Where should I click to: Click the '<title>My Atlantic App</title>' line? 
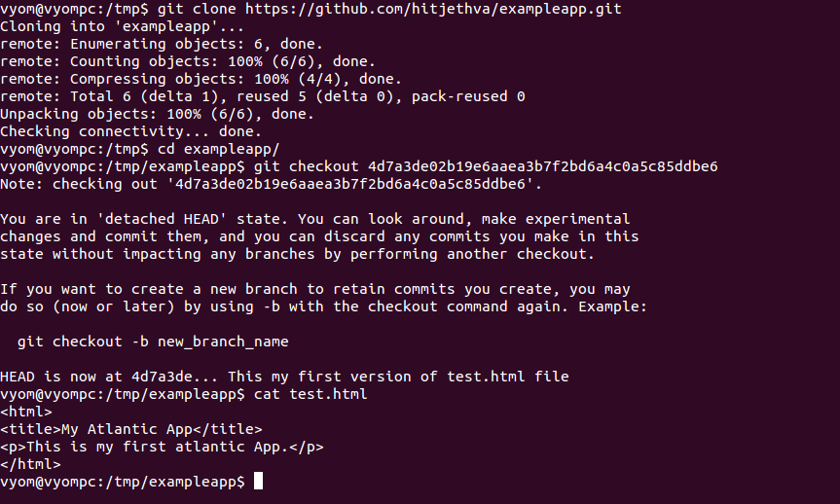[131, 429]
